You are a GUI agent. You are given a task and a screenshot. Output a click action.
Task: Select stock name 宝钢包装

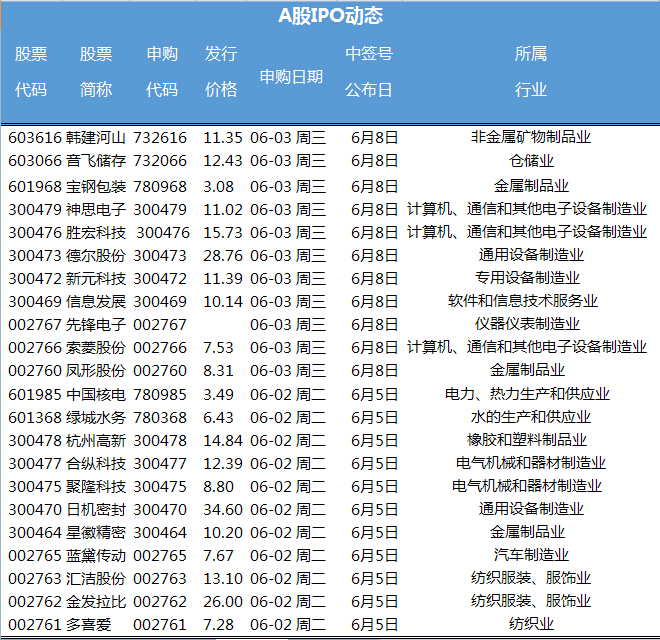pyautogui.click(x=96, y=187)
